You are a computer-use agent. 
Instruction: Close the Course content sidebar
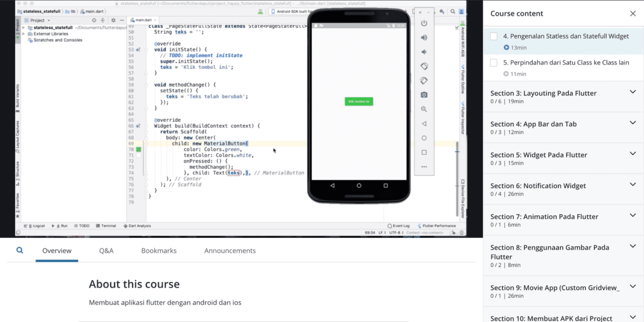pyautogui.click(x=633, y=14)
